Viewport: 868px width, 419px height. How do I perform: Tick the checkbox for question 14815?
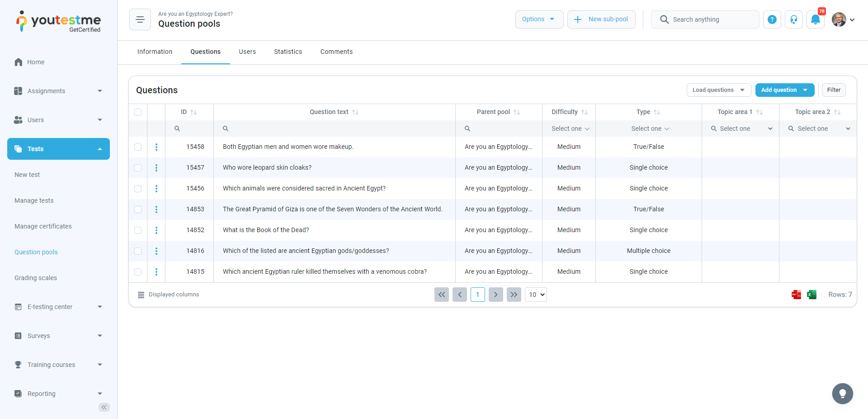click(x=138, y=272)
